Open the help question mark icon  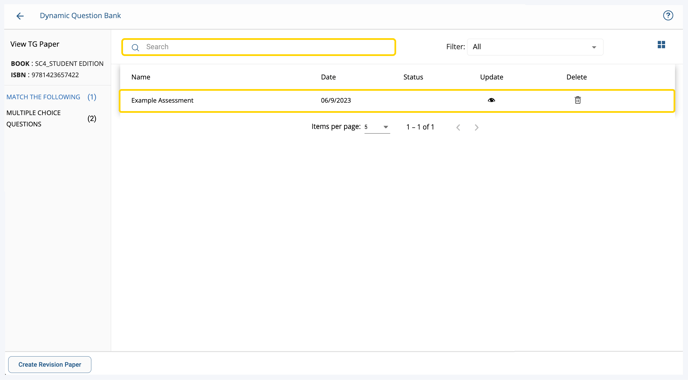[668, 16]
